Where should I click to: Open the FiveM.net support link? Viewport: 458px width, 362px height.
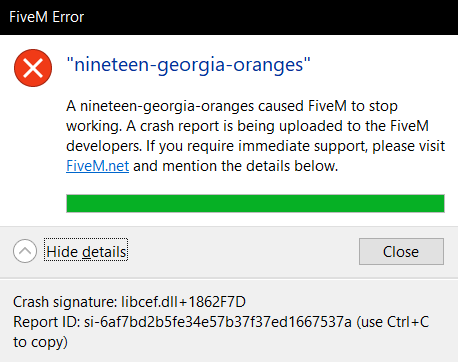pyautogui.click(x=97, y=166)
